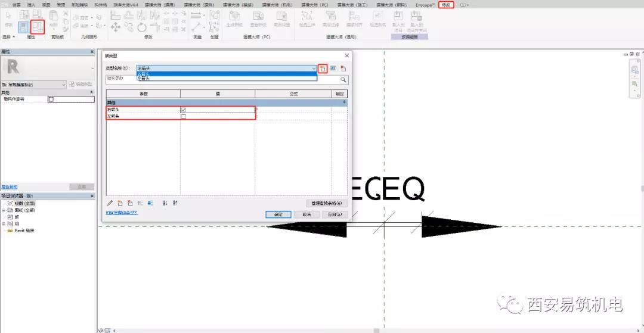Image resolution: width=644 pixels, height=333 pixels.
Task: Click the magnifier search icon in dialog
Action: [343, 80]
